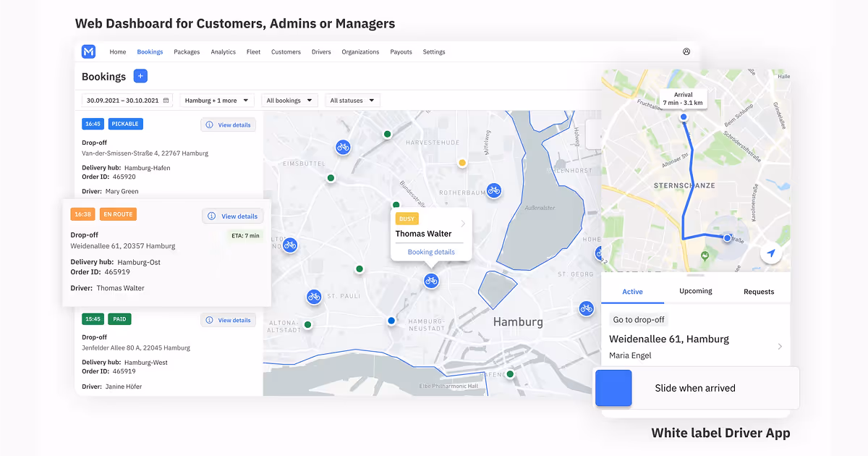Click View details for the PICKABLE booking

pos(228,124)
